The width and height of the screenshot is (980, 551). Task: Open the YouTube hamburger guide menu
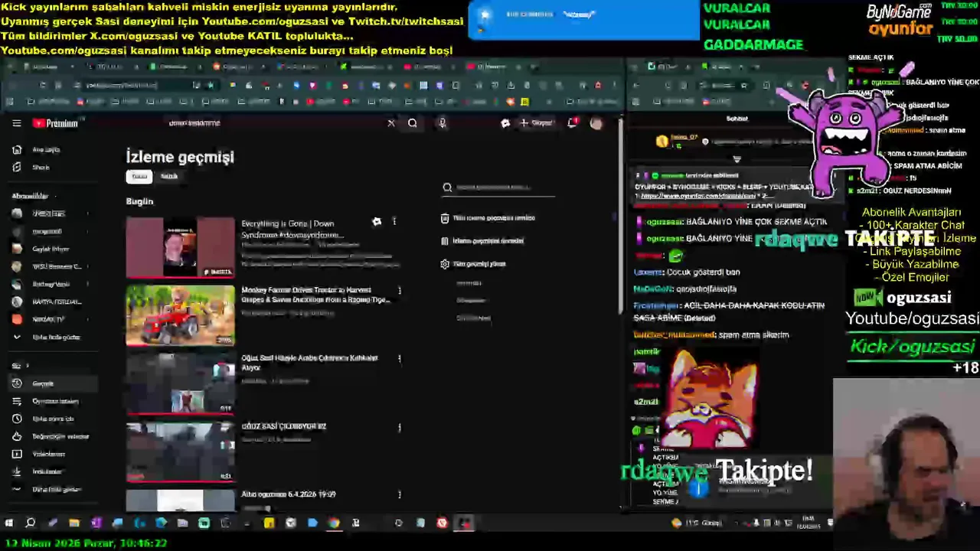click(x=17, y=123)
